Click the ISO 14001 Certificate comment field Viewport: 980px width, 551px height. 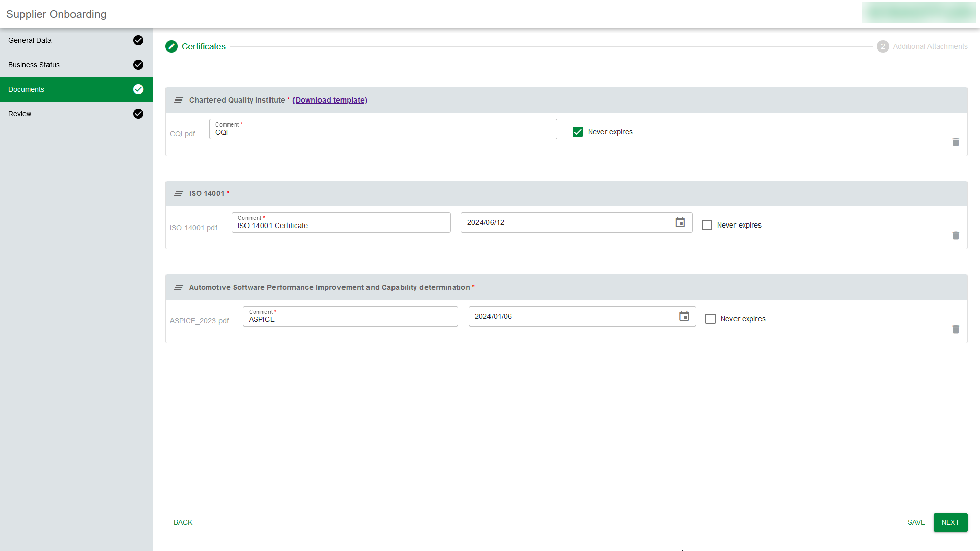pos(341,226)
